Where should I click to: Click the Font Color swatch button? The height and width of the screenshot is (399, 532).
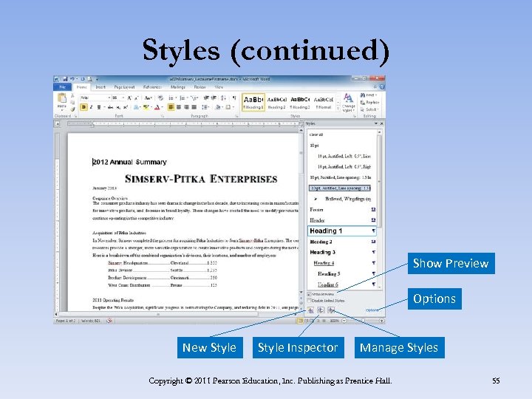point(157,107)
